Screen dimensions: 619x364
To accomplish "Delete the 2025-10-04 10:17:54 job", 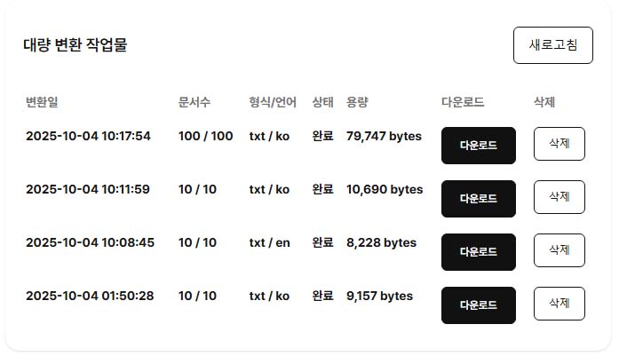I will (x=559, y=144).
